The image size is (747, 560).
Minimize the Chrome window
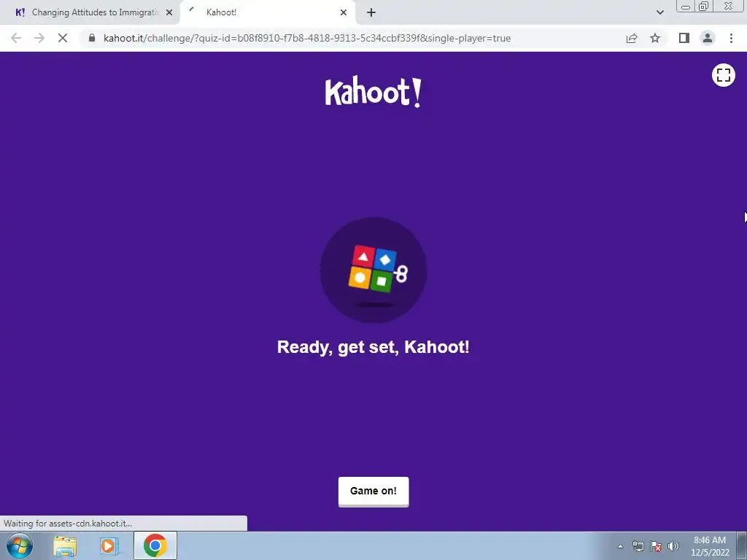686,7
